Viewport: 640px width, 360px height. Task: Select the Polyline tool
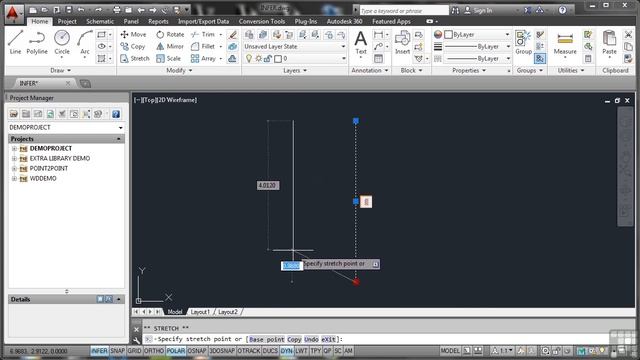[x=37, y=42]
